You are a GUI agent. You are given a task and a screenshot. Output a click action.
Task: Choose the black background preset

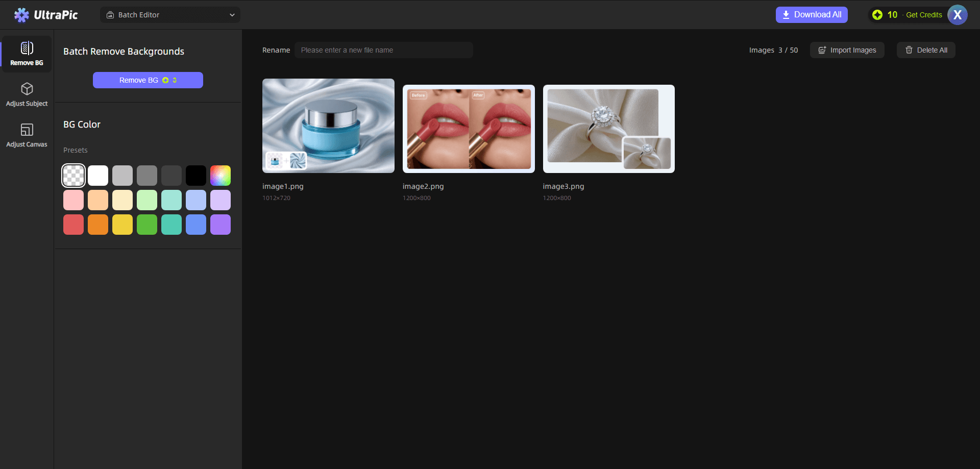pyautogui.click(x=196, y=176)
